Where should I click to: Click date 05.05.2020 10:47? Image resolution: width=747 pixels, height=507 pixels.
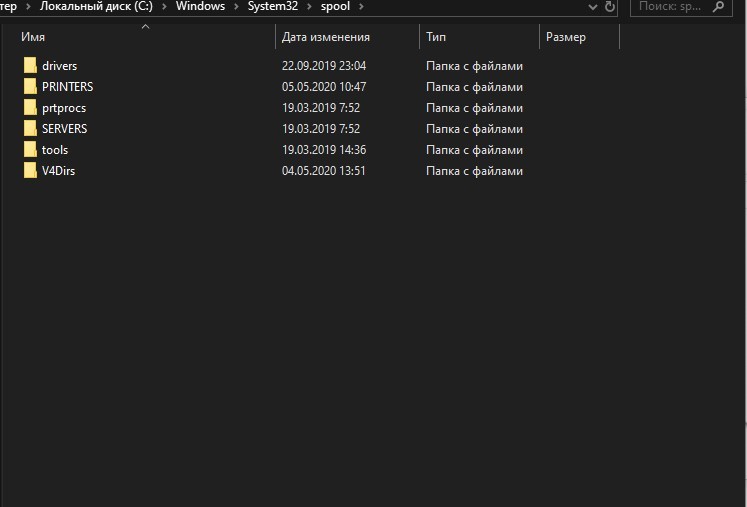pos(324,87)
